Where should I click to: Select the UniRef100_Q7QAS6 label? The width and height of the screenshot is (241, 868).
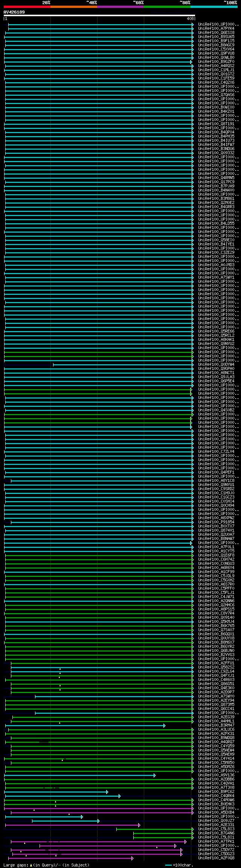click(x=216, y=95)
